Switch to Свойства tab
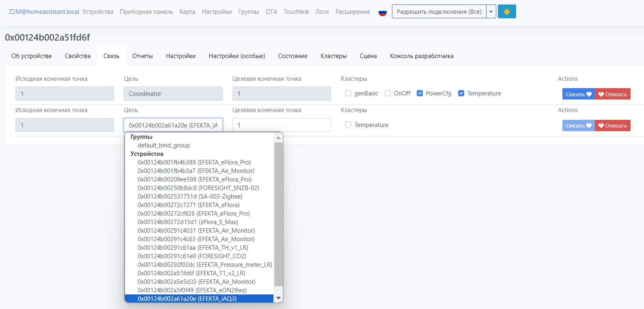 click(x=78, y=56)
